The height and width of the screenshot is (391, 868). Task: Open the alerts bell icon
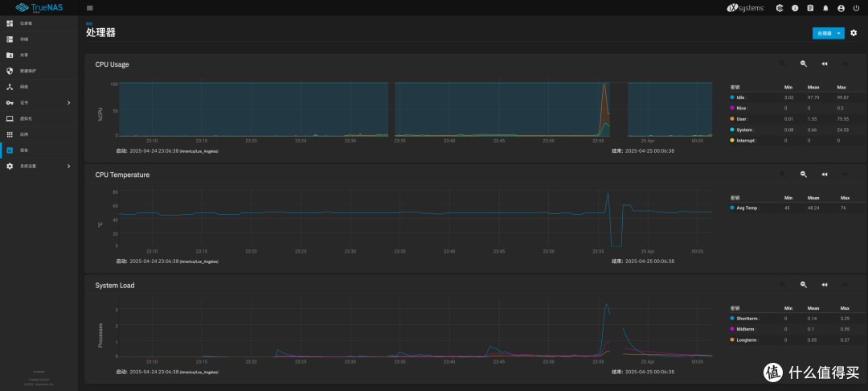826,8
